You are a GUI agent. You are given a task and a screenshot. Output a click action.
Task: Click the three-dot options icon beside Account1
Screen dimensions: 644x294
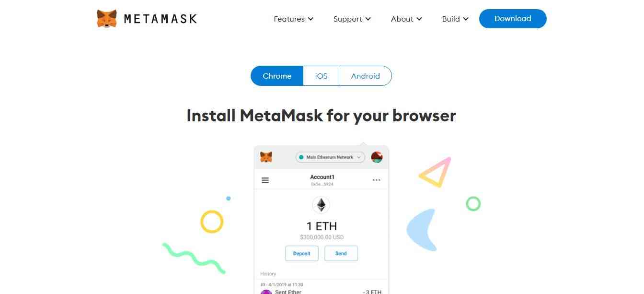(376, 180)
